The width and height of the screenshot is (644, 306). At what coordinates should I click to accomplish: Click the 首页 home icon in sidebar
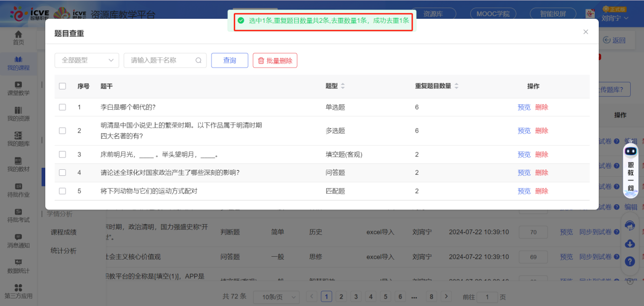[x=18, y=35]
